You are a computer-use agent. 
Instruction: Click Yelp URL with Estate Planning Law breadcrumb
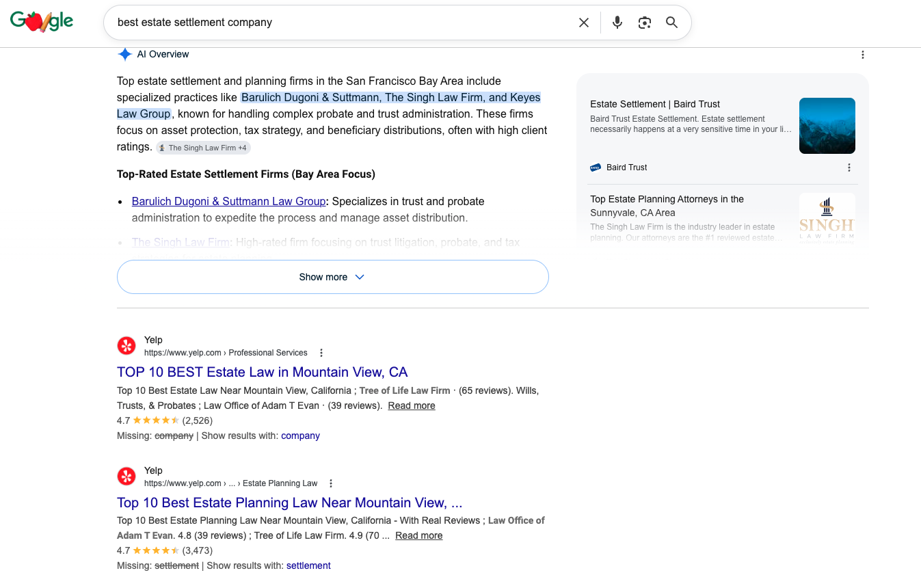[231, 483]
